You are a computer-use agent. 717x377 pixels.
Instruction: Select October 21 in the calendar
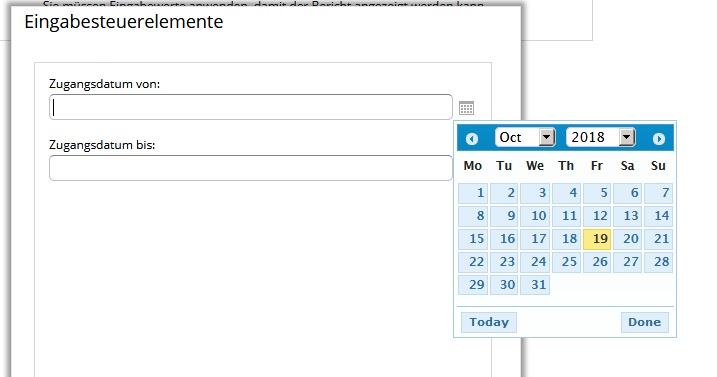pos(658,239)
